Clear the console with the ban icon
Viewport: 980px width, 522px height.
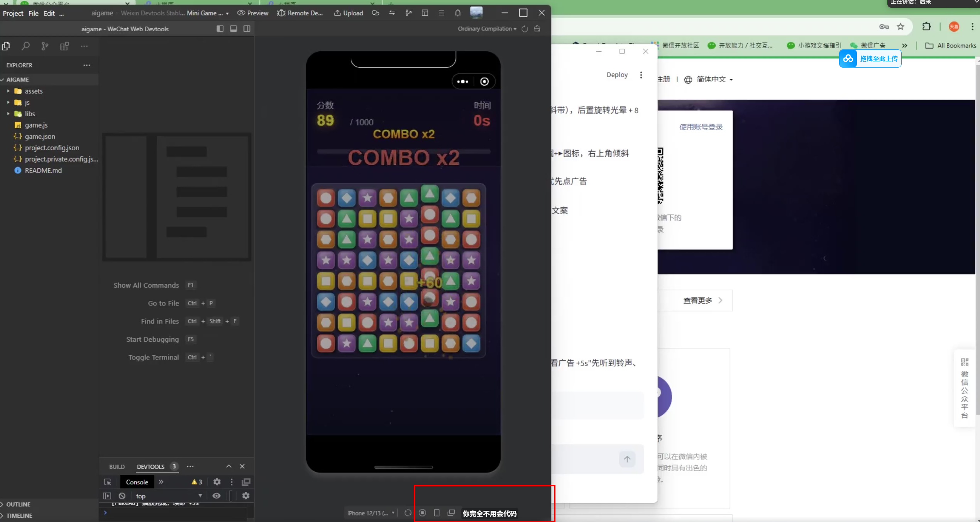click(x=122, y=496)
